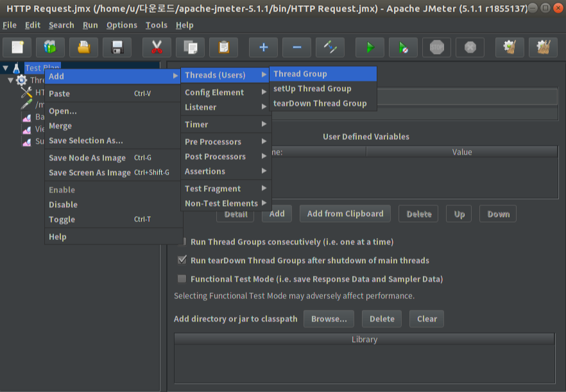Click the Stop test icon

click(x=437, y=47)
